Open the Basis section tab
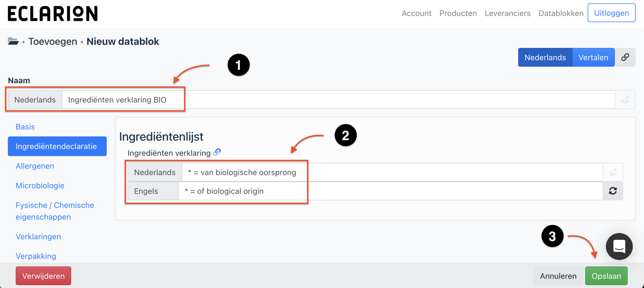This screenshot has width=644, height=288. coord(25,127)
